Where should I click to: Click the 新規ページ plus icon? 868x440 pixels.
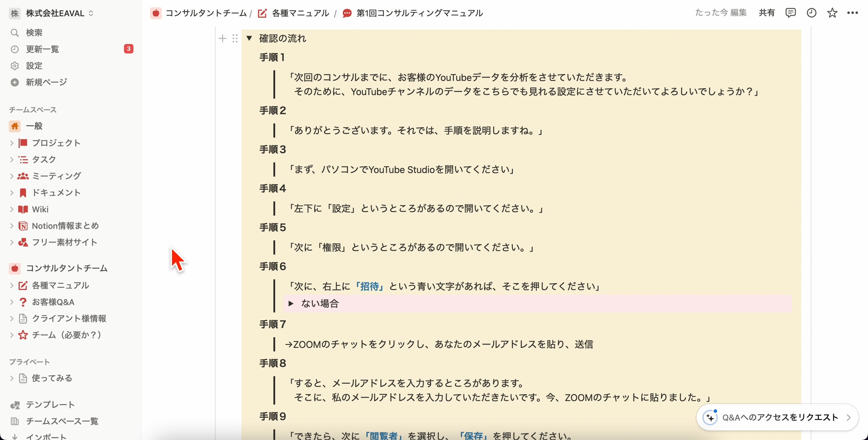click(14, 82)
